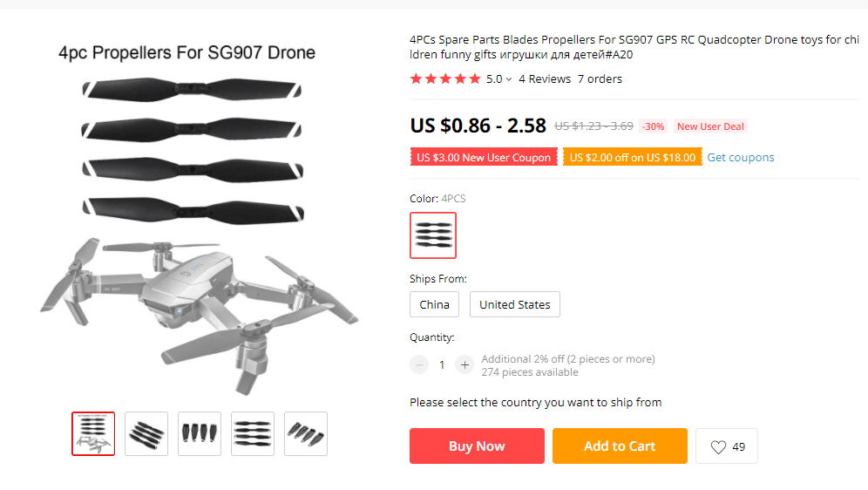This screenshot has width=868, height=490.
Task: Select the 4PCS color swatch
Action: coord(433,235)
